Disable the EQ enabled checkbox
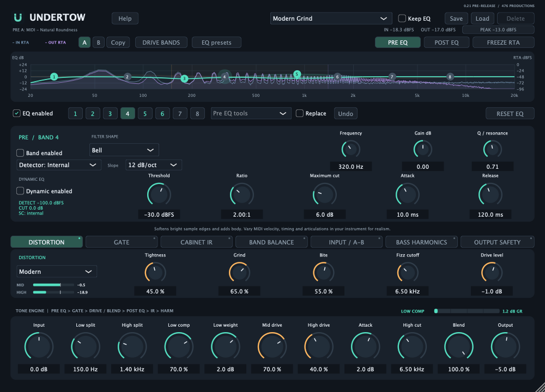This screenshot has height=392, width=545. [16, 113]
